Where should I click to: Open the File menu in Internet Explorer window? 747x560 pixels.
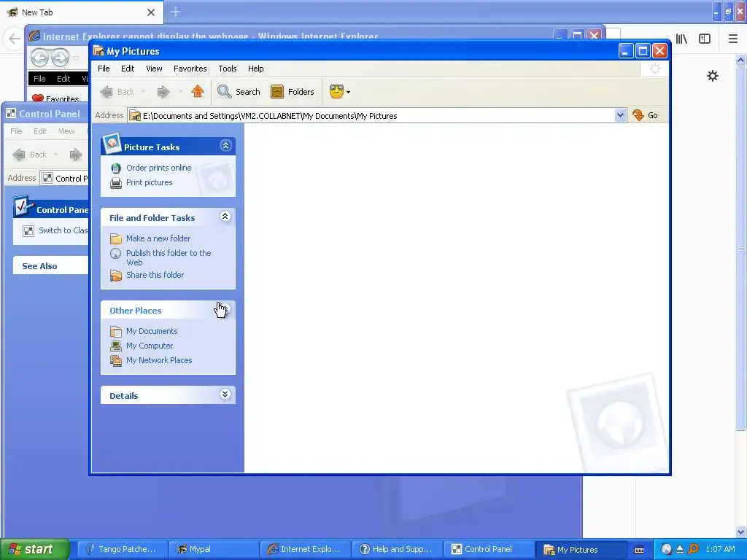click(x=39, y=79)
